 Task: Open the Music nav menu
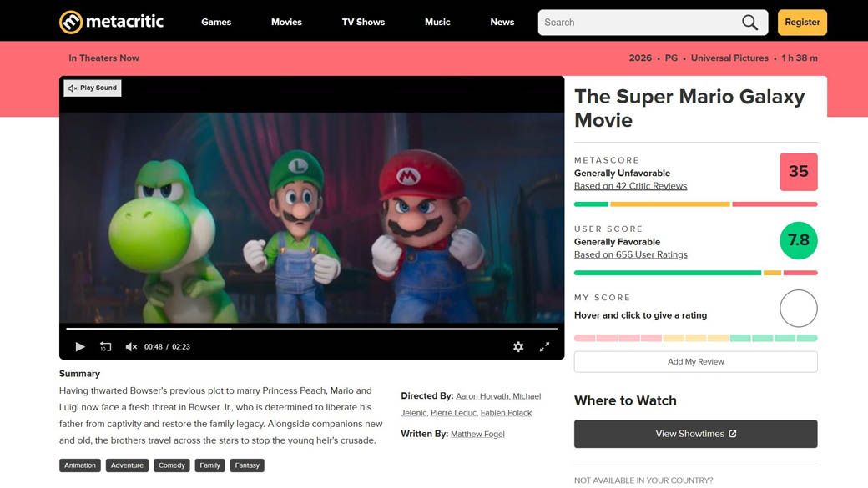pos(437,23)
